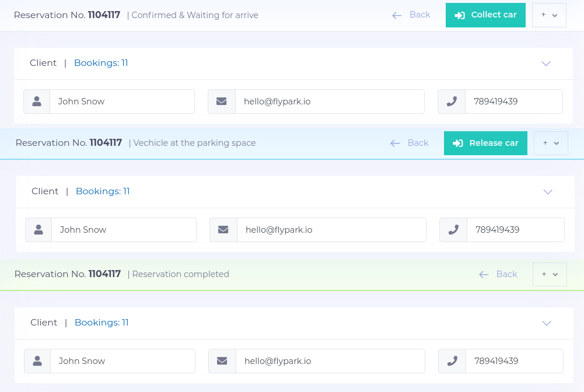Collapse Client panel under Reservation completed

[547, 323]
